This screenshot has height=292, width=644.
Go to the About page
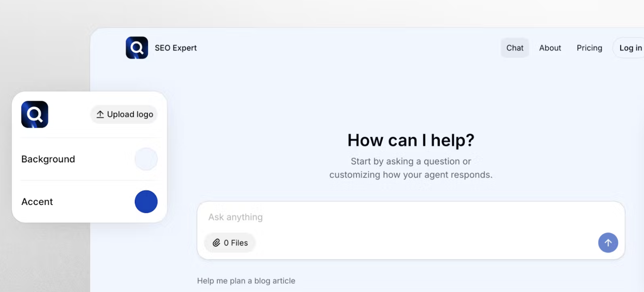550,48
